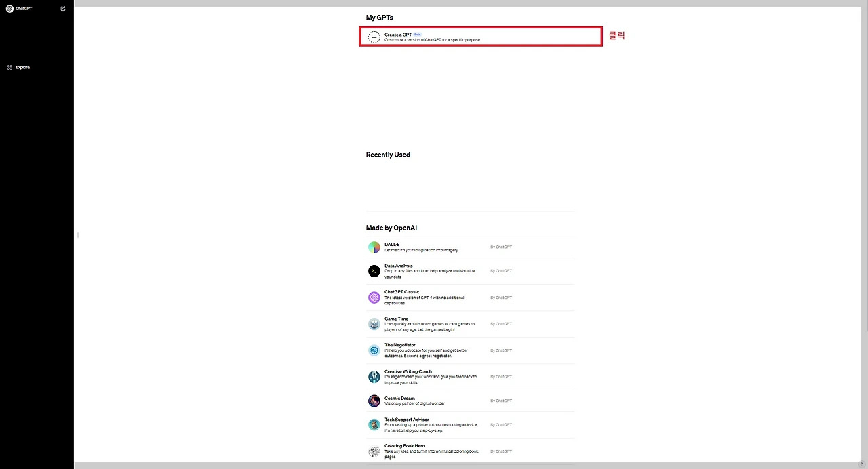Open the DALL·E title link
868x469 pixels.
pos(392,245)
